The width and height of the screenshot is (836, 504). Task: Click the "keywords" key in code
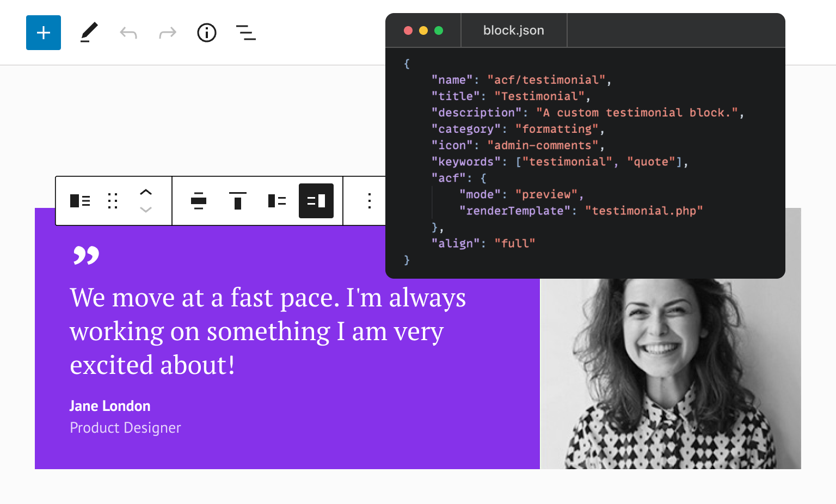coord(466,162)
